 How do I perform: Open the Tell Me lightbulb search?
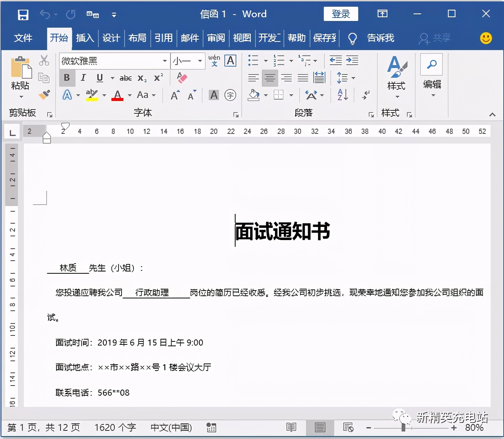click(x=352, y=38)
